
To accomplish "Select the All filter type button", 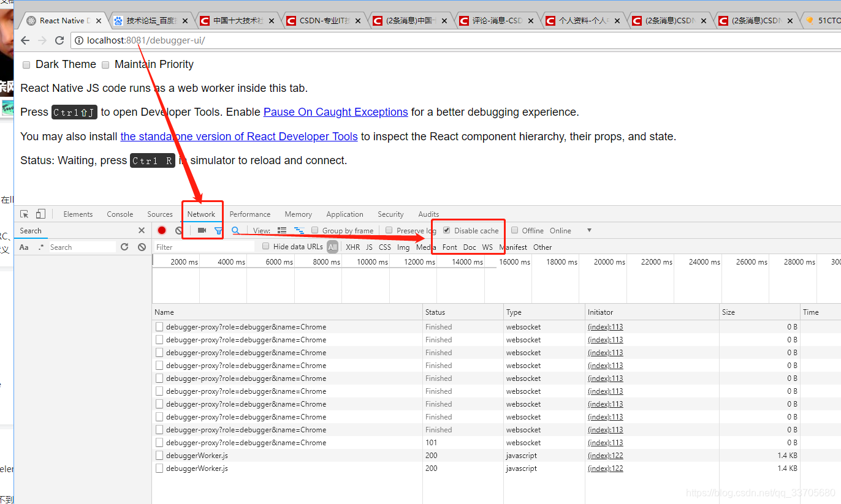I will click(x=333, y=247).
